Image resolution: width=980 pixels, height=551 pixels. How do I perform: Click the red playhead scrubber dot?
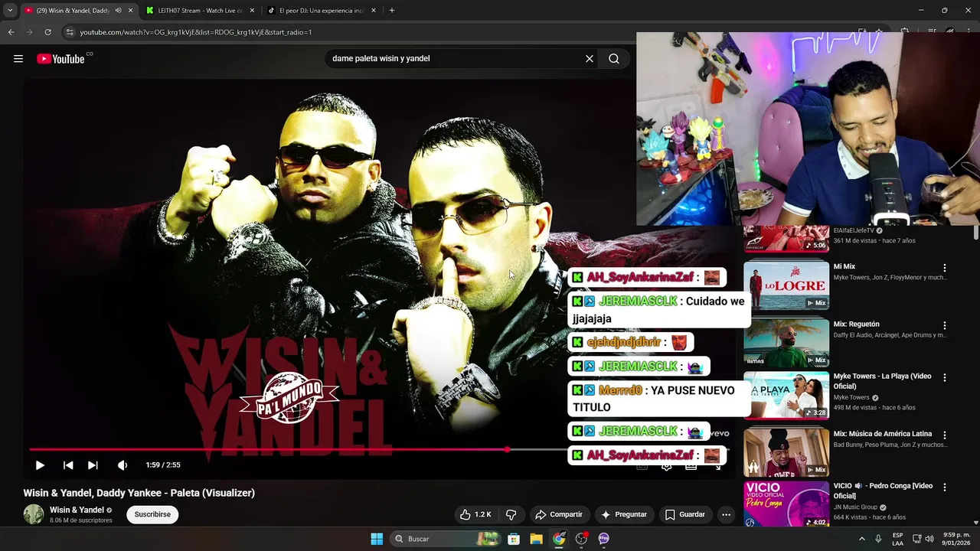(x=507, y=450)
